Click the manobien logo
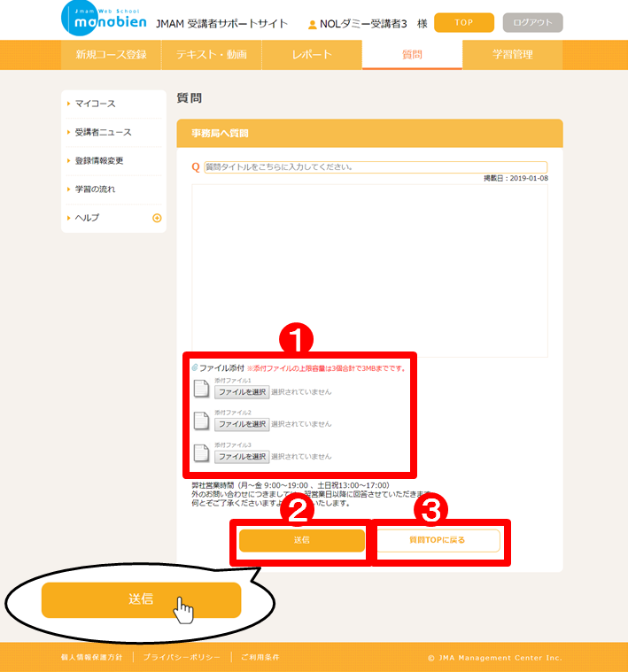This screenshot has height=672, width=628. [105, 19]
